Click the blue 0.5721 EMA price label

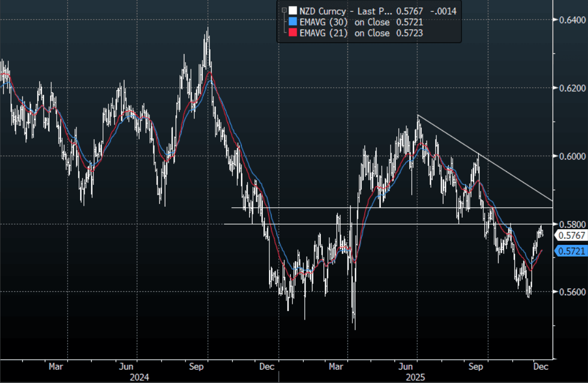pyautogui.click(x=571, y=251)
